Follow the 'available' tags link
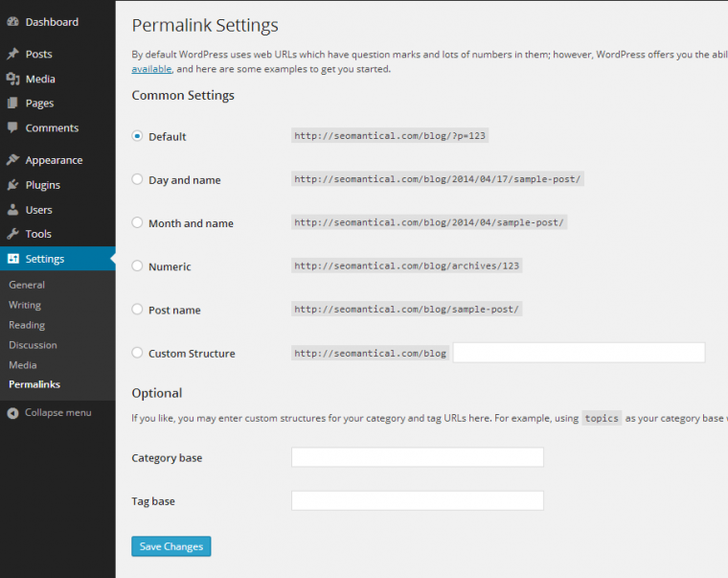 click(151, 69)
